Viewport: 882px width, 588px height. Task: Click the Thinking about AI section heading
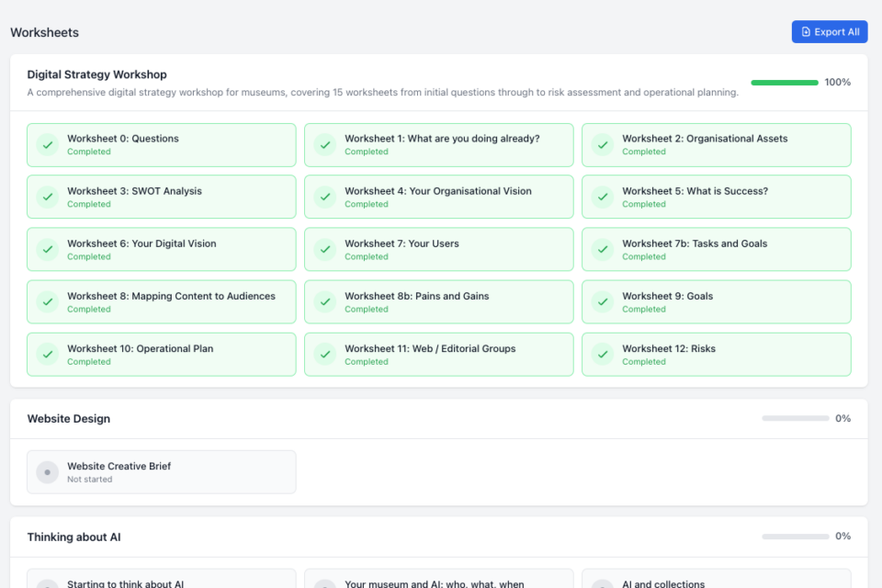tap(73, 537)
